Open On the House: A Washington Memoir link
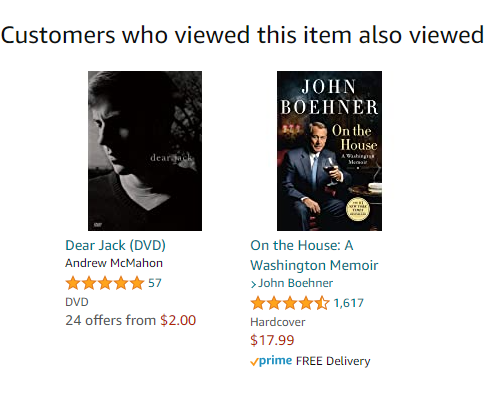The height and width of the screenshot is (396, 486). click(x=314, y=255)
